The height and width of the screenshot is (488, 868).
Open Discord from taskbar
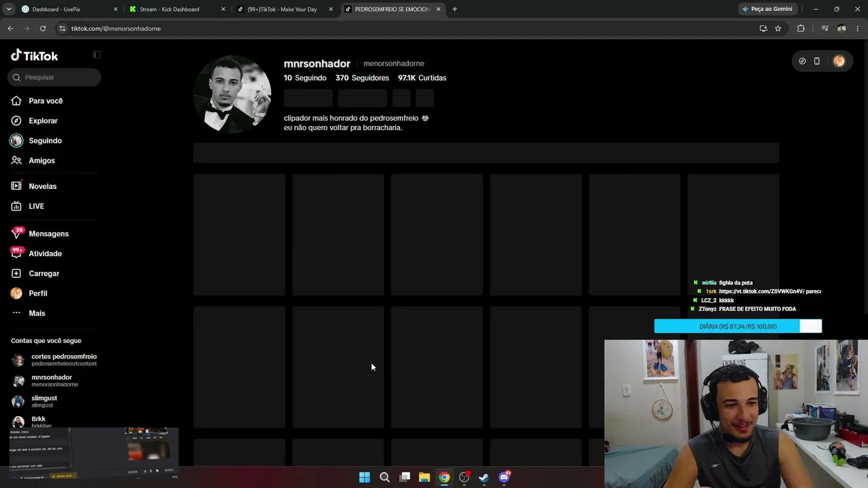[x=504, y=477]
